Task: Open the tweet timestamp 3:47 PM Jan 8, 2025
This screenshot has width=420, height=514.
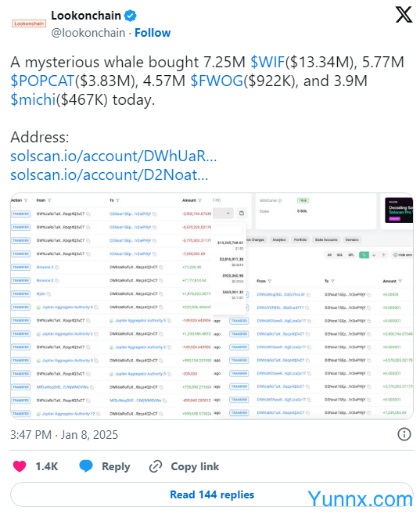Action: click(x=64, y=435)
